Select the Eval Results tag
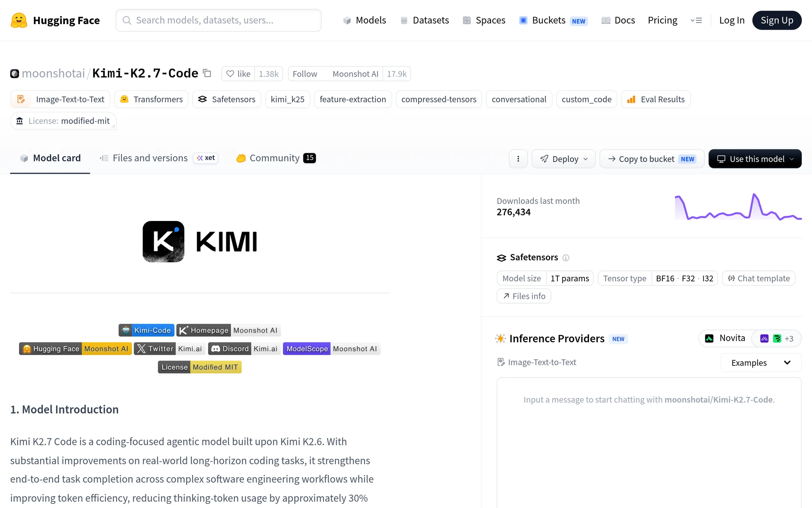 [656, 99]
